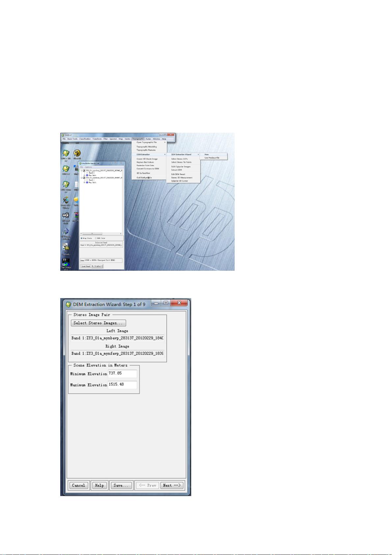Select the Gray Scale radio button
Viewport: 392px width, 555px height.
click(82, 238)
